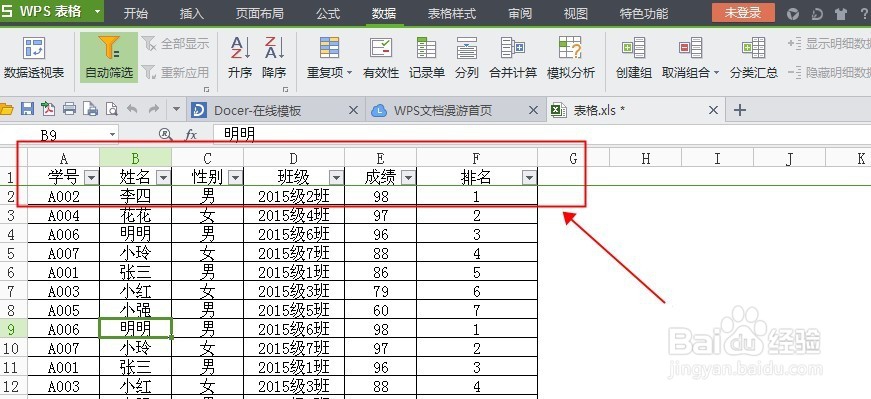Switch to the 表格样式 ribbon tab

452,13
